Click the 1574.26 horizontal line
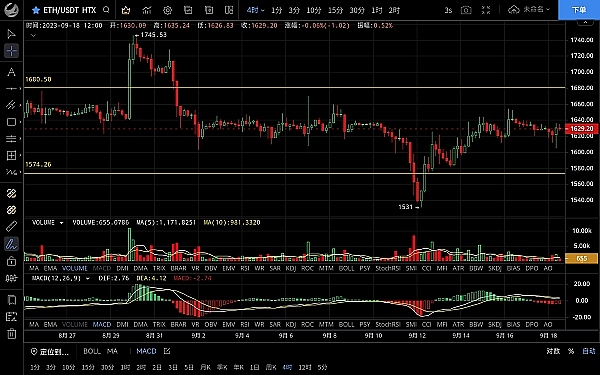 tap(295, 173)
